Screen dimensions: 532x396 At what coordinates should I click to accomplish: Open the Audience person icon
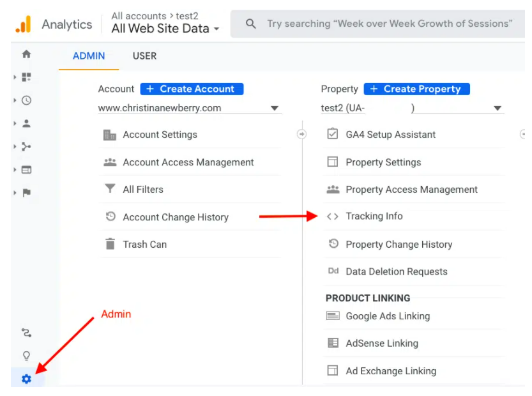26,123
